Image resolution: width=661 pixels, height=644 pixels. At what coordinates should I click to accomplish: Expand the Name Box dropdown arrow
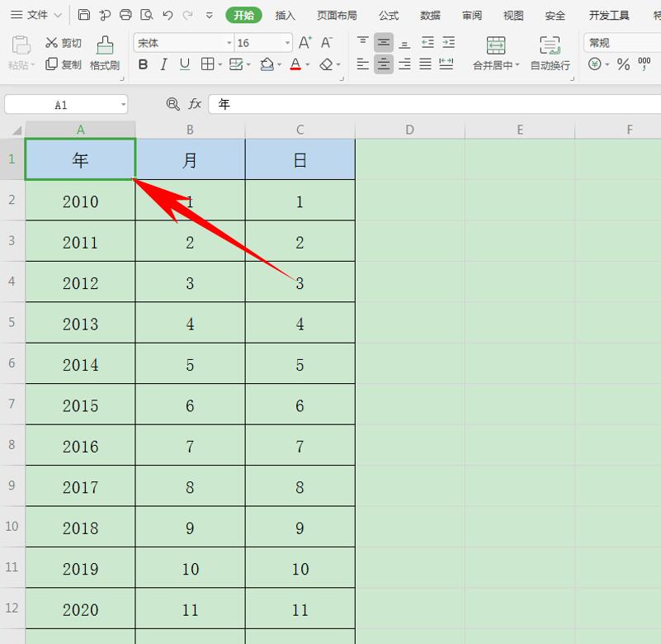coord(123,104)
